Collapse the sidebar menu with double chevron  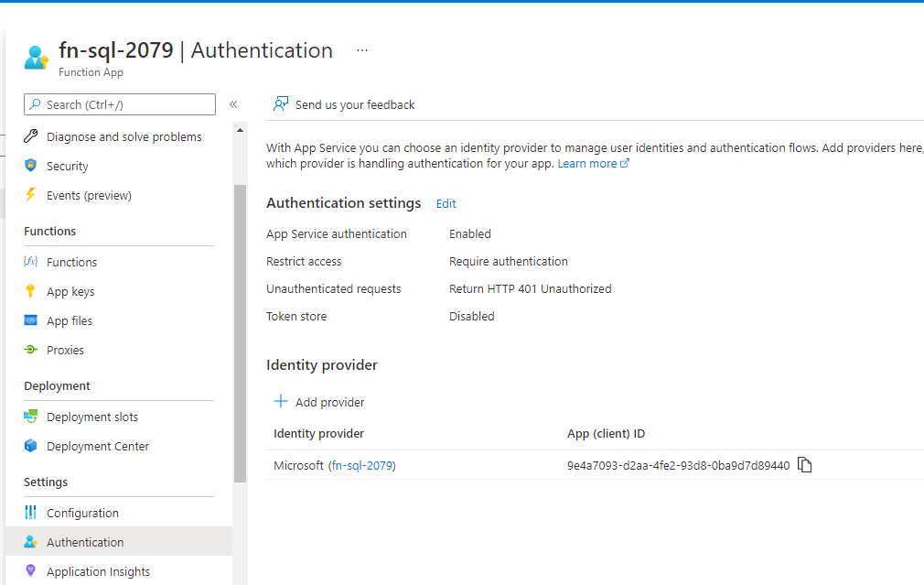pos(233,104)
